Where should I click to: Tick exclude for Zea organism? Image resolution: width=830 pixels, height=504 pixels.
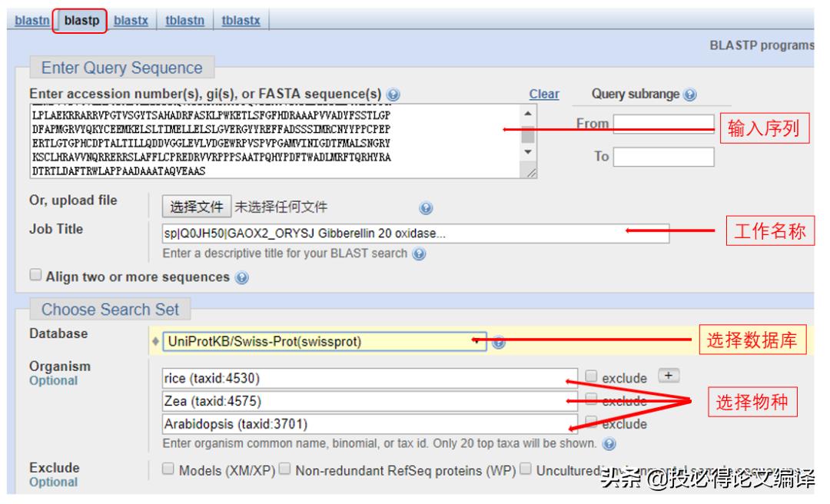591,399
